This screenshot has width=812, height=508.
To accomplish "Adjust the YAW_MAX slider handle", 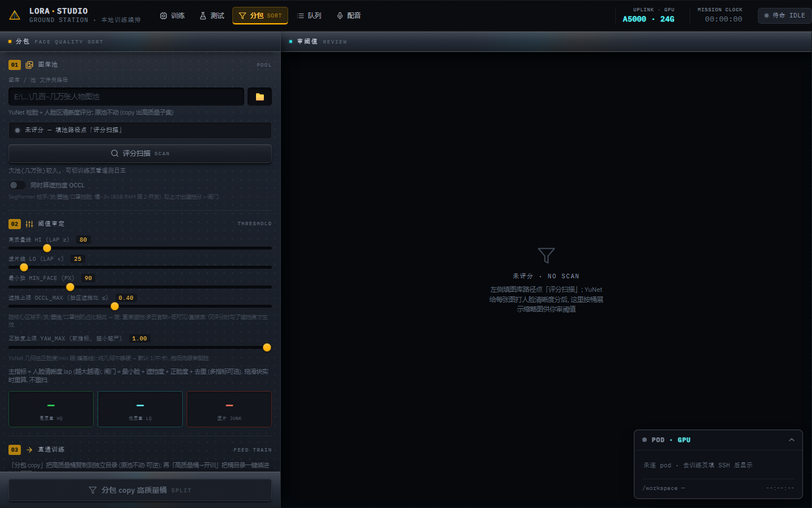I will [267, 347].
